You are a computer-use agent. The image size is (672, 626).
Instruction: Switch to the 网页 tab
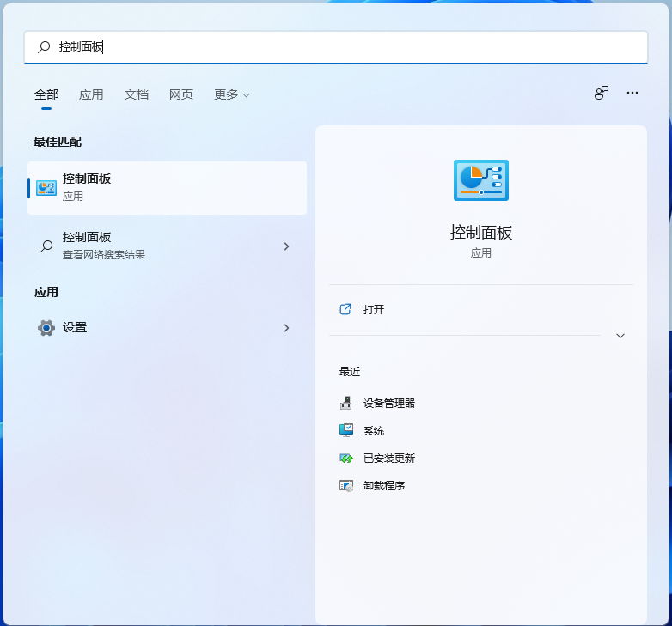[181, 94]
